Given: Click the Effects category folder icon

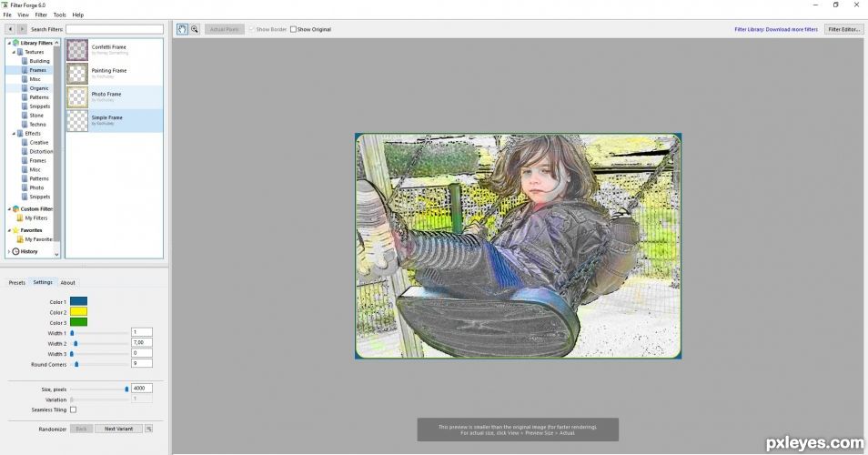Looking at the screenshot, I should (21, 134).
